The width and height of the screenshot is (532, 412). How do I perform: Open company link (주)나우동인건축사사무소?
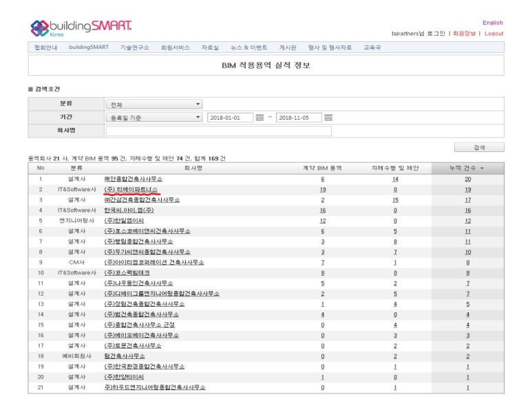138,283
